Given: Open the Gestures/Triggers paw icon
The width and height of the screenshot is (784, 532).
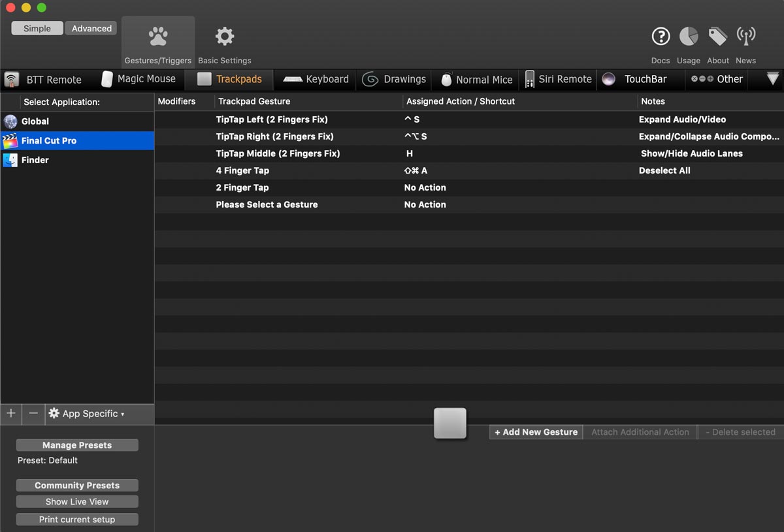Looking at the screenshot, I should 158,37.
